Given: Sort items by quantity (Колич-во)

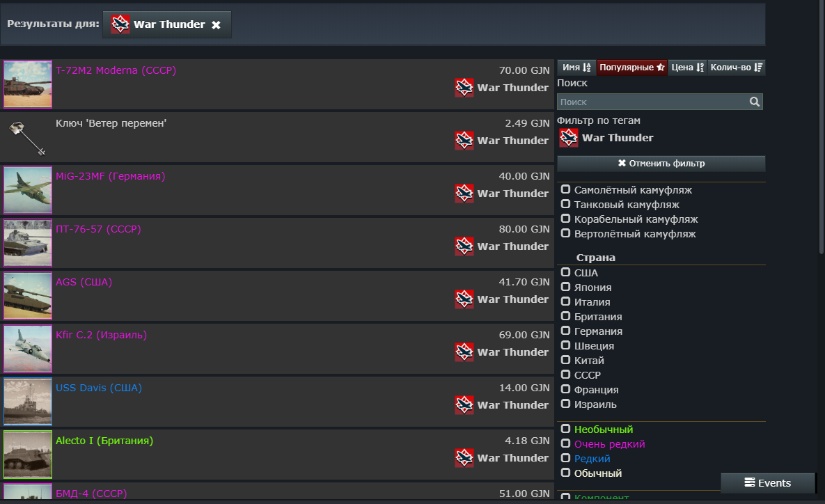Looking at the screenshot, I should click(x=736, y=68).
